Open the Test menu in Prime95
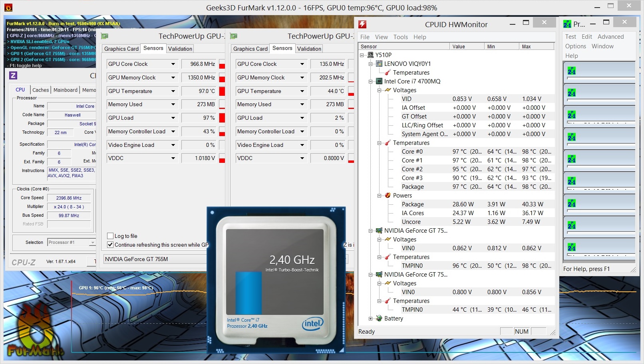 (570, 37)
